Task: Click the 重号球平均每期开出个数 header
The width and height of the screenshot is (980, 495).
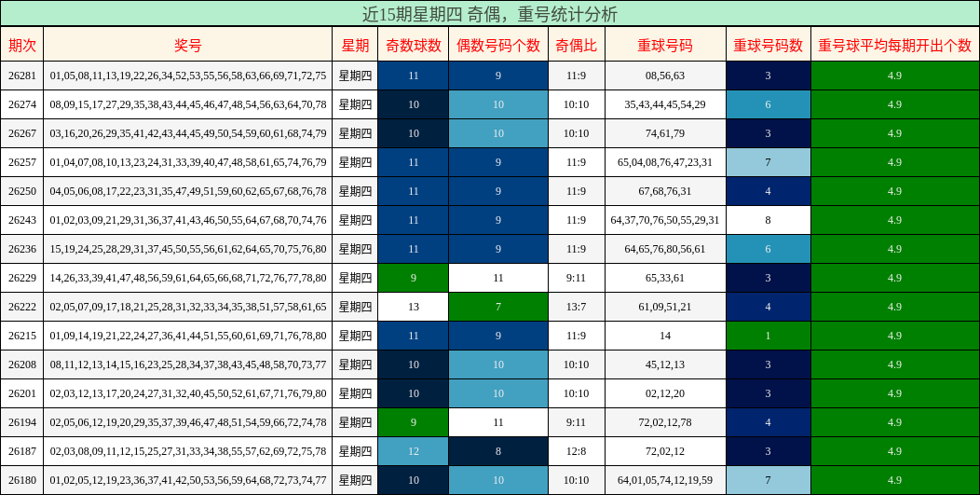Action: coord(895,45)
